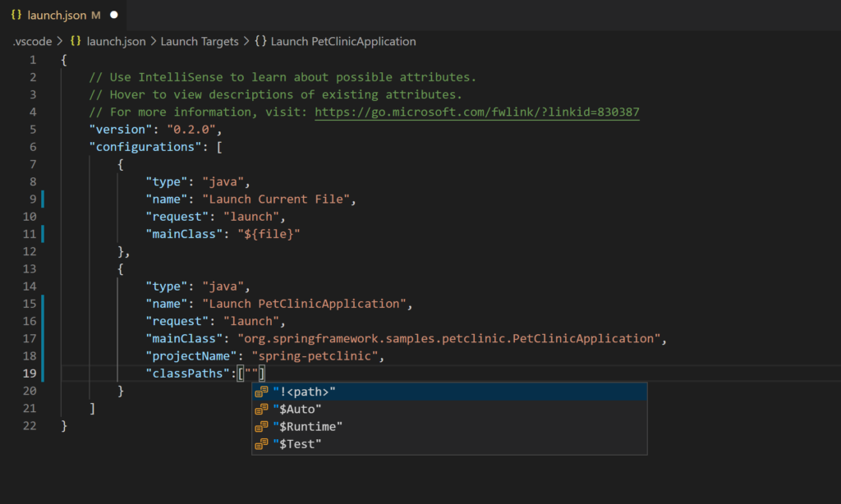Accept the highlighted "!<path>" completion entry
This screenshot has height=504, width=841.
(304, 392)
